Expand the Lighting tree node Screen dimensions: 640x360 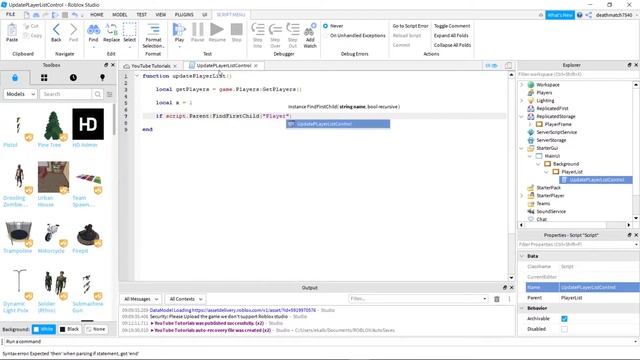point(522,100)
